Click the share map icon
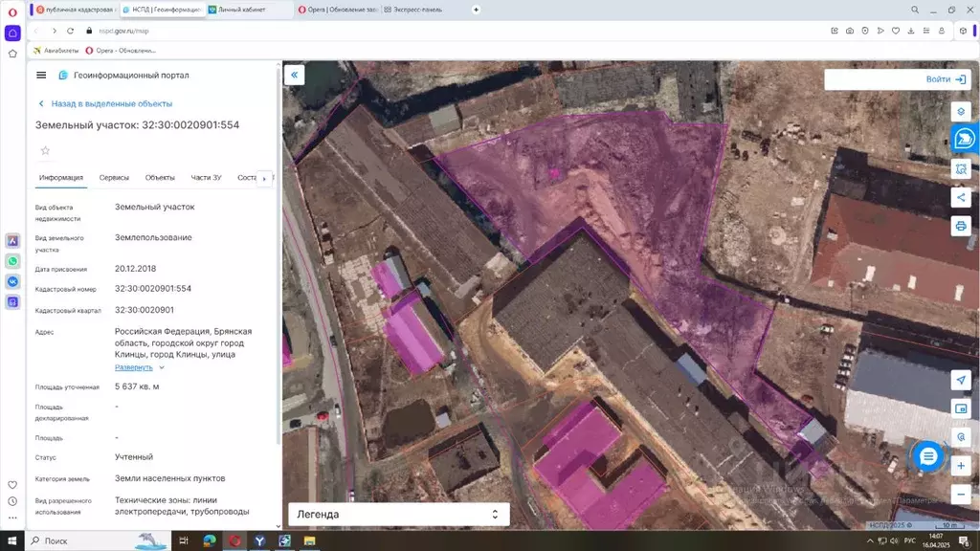Screen dimensions: 980x551 (x=961, y=197)
